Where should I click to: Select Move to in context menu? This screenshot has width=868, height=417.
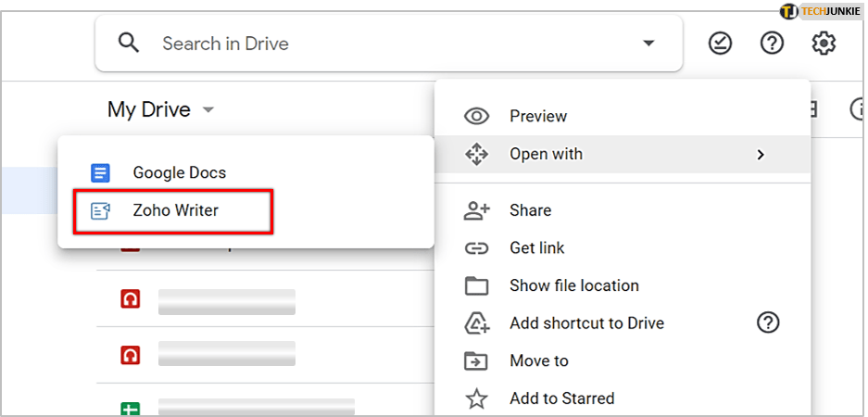pos(538,360)
